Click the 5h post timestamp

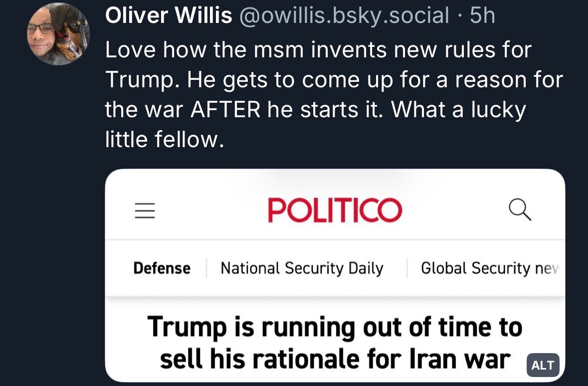[482, 16]
